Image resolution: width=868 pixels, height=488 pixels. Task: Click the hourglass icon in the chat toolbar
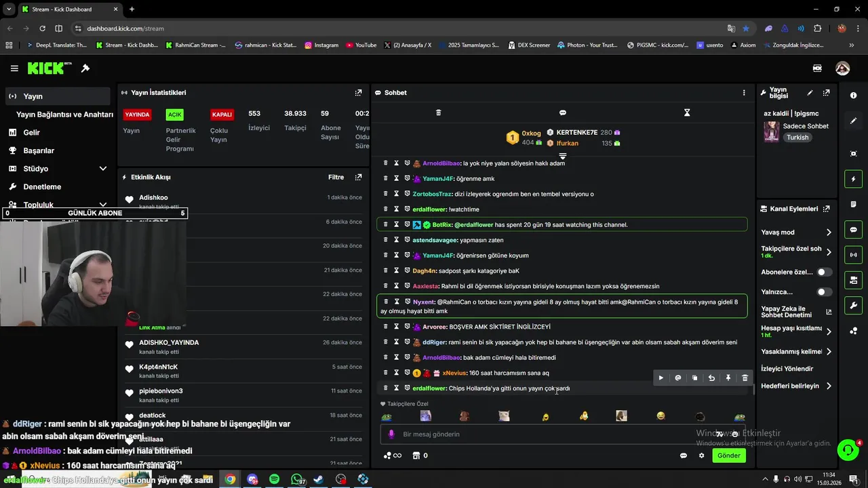click(687, 113)
